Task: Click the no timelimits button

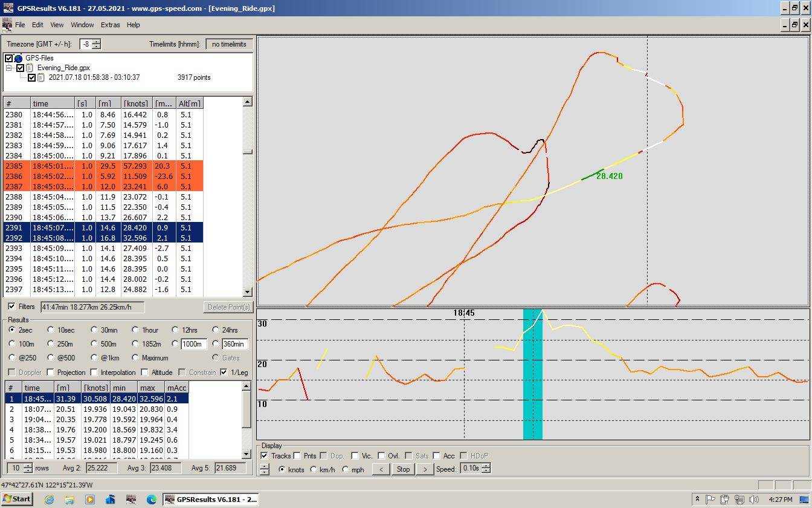Action: [x=228, y=44]
